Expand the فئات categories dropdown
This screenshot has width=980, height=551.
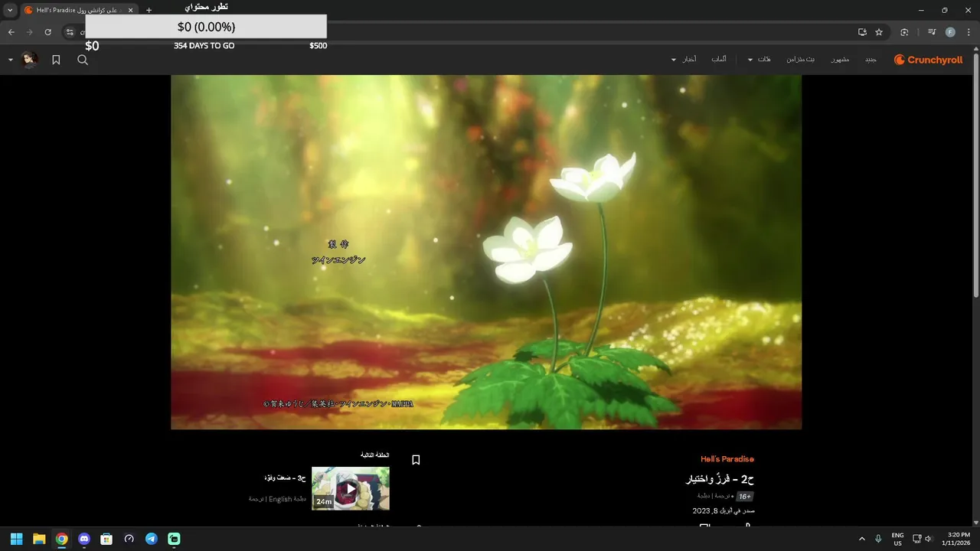click(x=759, y=60)
